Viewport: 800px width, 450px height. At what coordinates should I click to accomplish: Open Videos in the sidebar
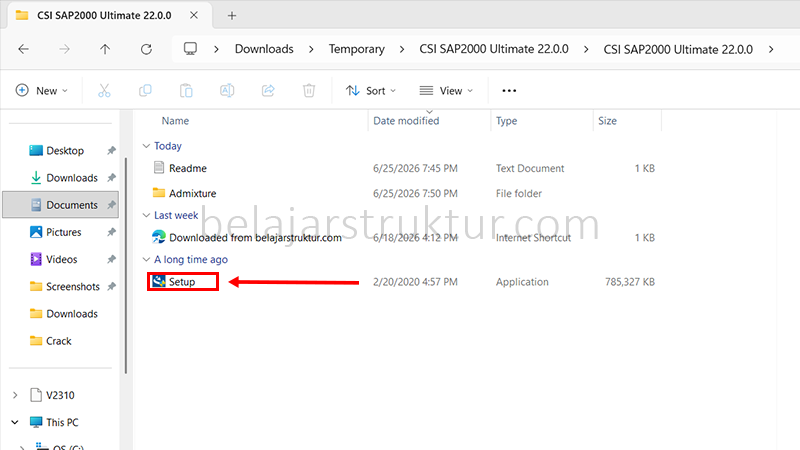62,259
